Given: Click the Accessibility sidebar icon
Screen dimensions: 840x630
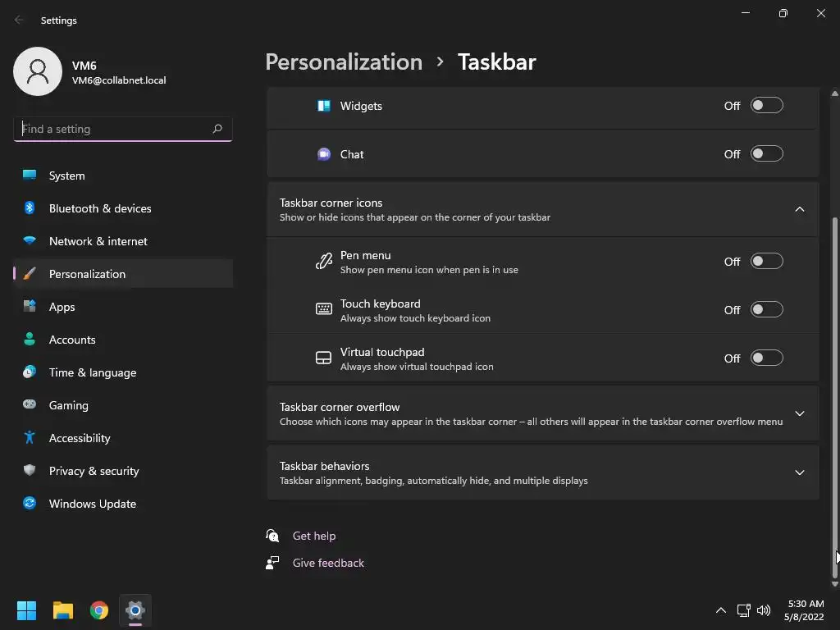Looking at the screenshot, I should point(30,438).
